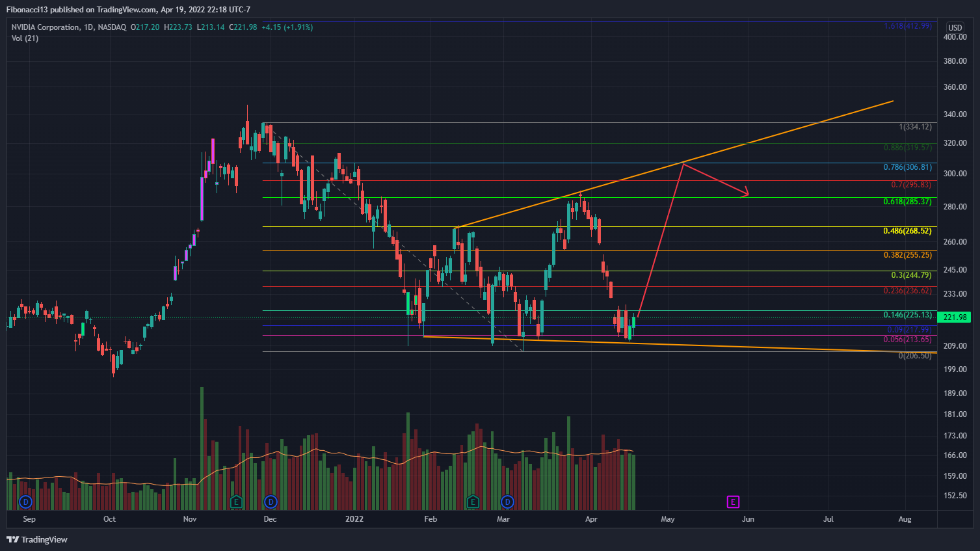The height and width of the screenshot is (551, 980).
Task: Click the red projection arrow head
Action: (747, 193)
